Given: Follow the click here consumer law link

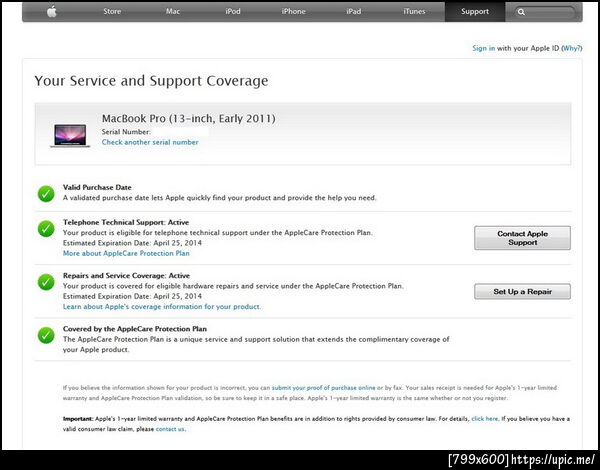Looking at the screenshot, I should click(x=484, y=419).
